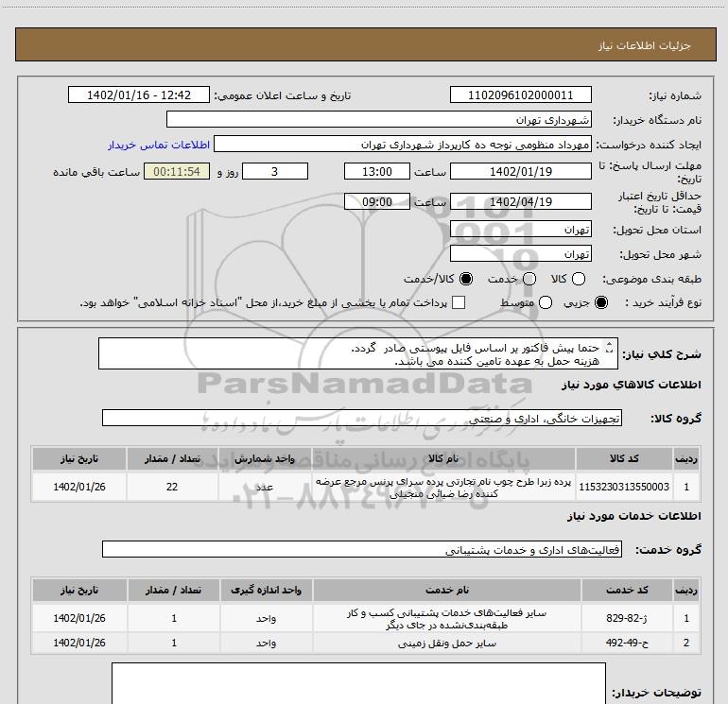Click the goods group field تجهیزات خانگی، اداری و صنعتی
Screen dimensions: 728x704
tap(362, 418)
